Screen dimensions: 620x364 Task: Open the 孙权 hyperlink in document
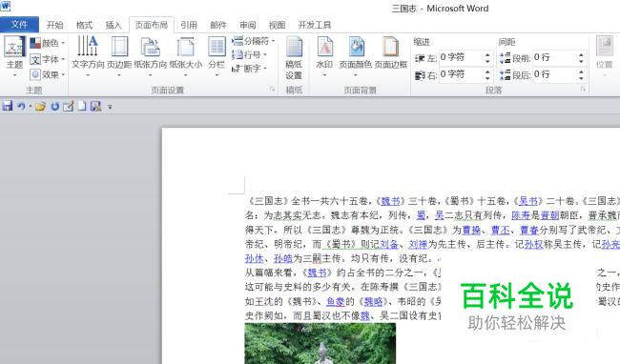pos(534,244)
